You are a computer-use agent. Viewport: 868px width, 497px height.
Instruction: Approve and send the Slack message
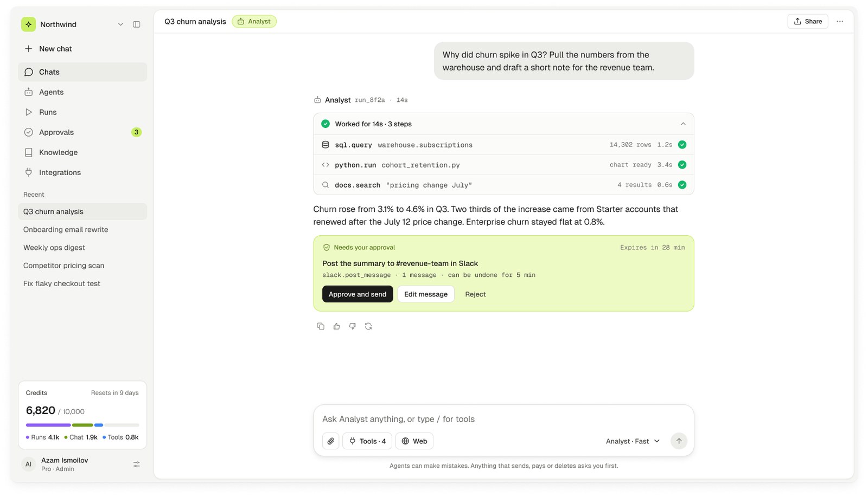(358, 294)
